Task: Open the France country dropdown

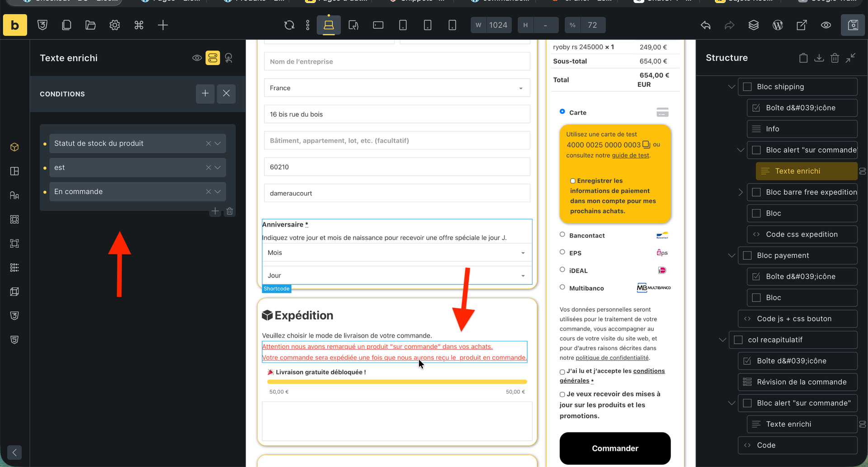Action: coord(396,88)
